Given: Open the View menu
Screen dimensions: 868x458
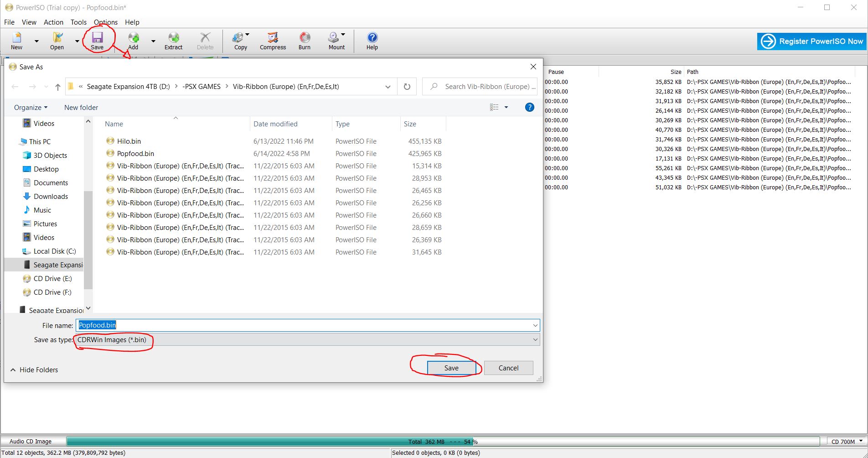Looking at the screenshot, I should (29, 22).
